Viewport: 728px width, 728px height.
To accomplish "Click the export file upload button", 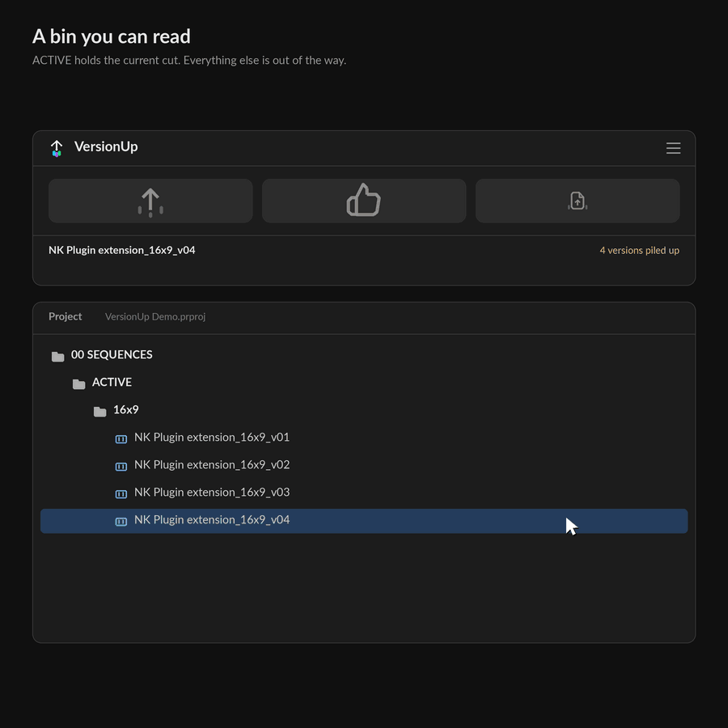I will click(578, 201).
